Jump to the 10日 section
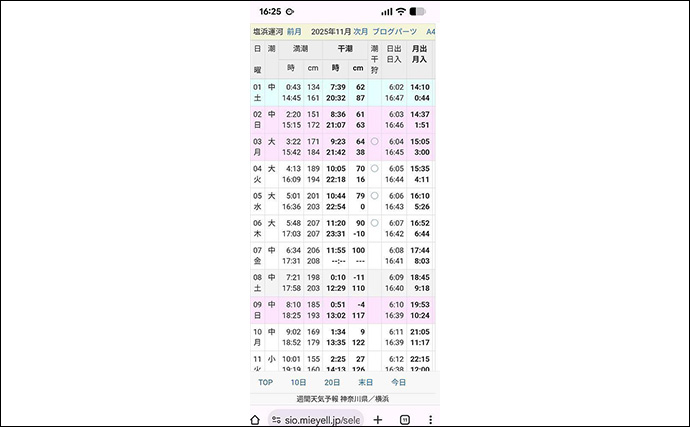This screenshot has width=690, height=427. pyautogui.click(x=298, y=382)
